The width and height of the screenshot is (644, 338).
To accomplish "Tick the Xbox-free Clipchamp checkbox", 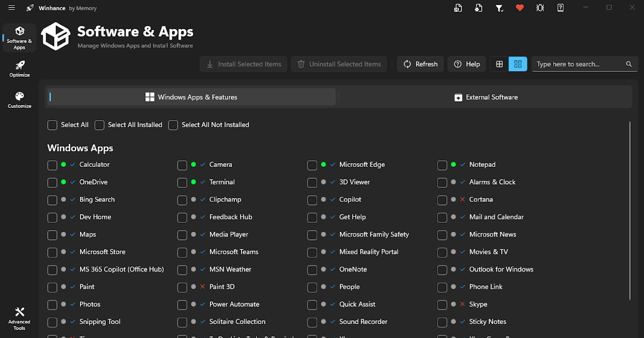I will [x=182, y=200].
